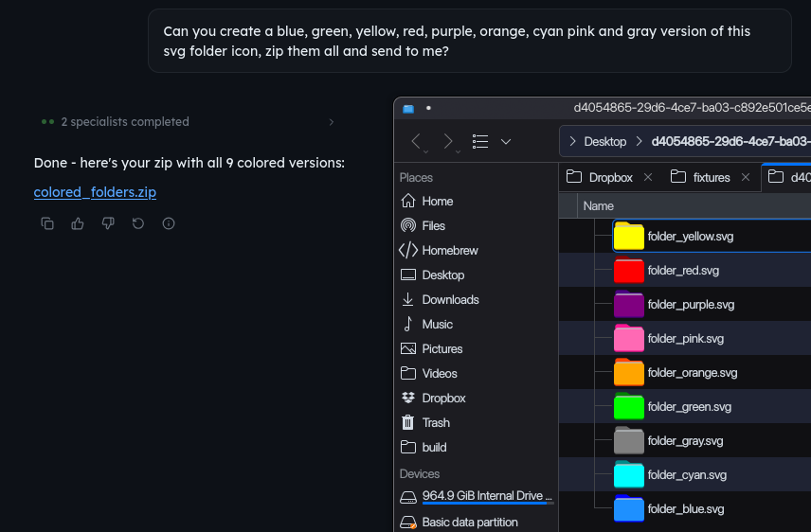Go back in file manager

(416, 141)
